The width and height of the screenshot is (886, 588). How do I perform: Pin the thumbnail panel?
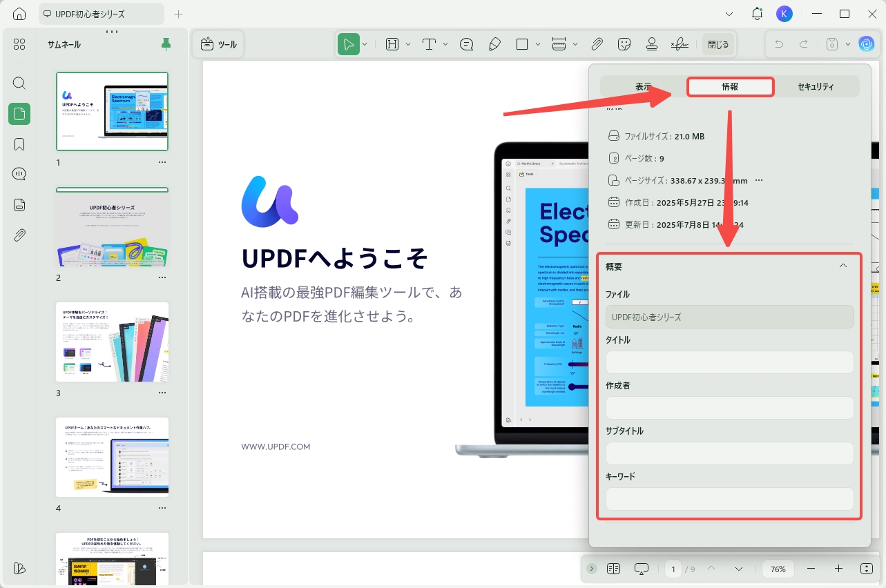pyautogui.click(x=166, y=44)
